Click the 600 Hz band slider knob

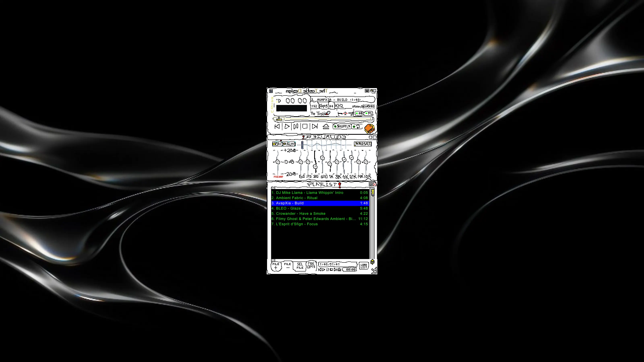pos(322,158)
